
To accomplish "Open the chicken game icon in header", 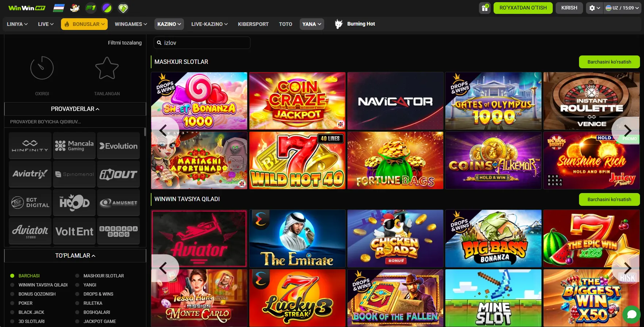I will [x=75, y=8].
